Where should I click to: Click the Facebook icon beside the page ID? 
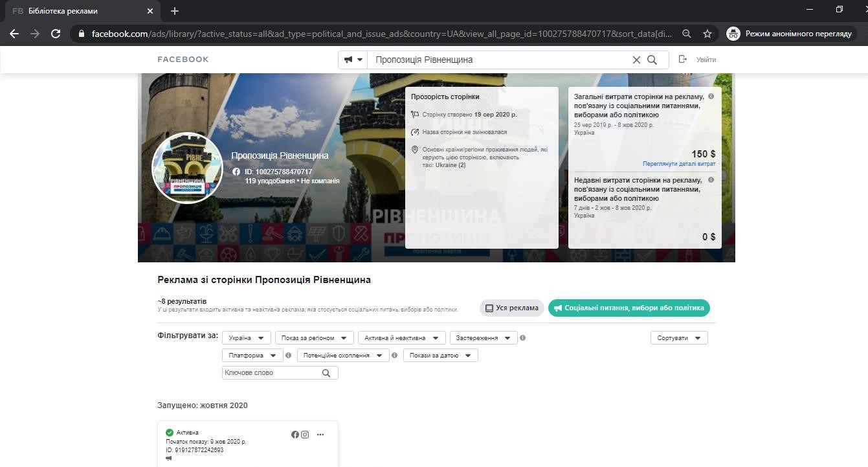[x=237, y=172]
